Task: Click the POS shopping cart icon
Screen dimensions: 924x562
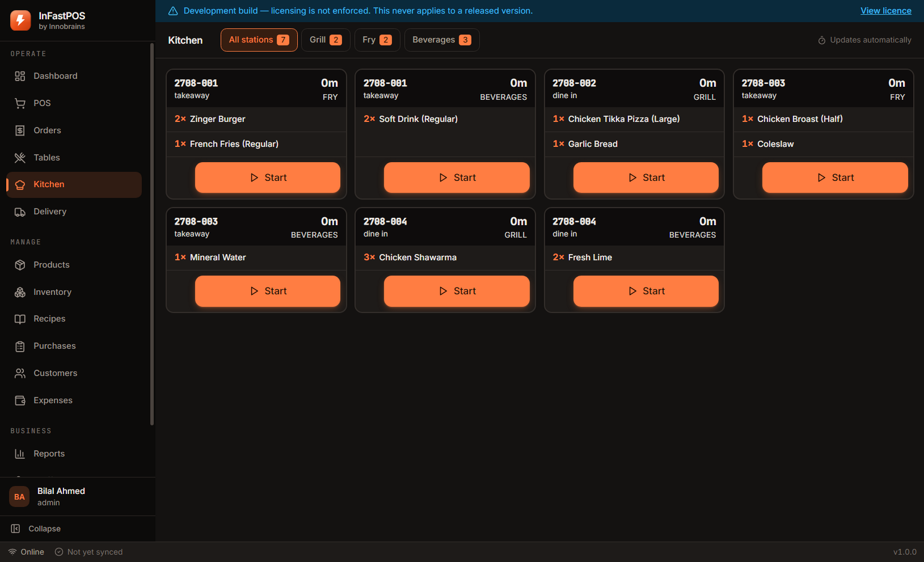Action: coord(20,103)
